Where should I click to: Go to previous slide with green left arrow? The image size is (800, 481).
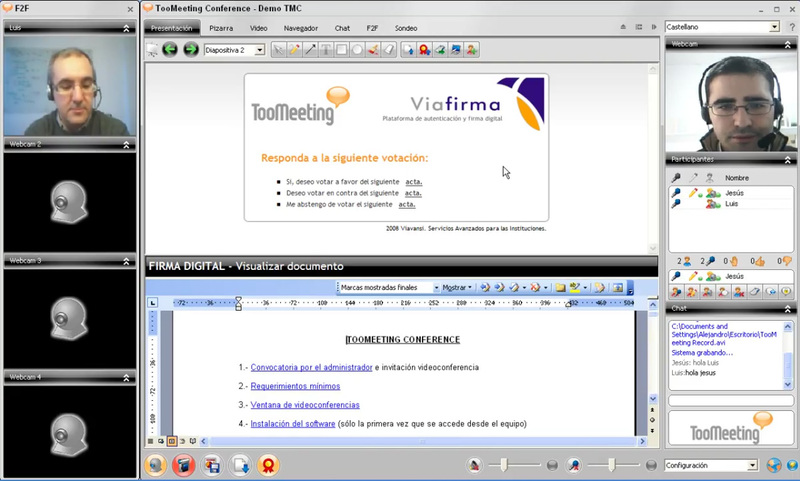tap(170, 49)
